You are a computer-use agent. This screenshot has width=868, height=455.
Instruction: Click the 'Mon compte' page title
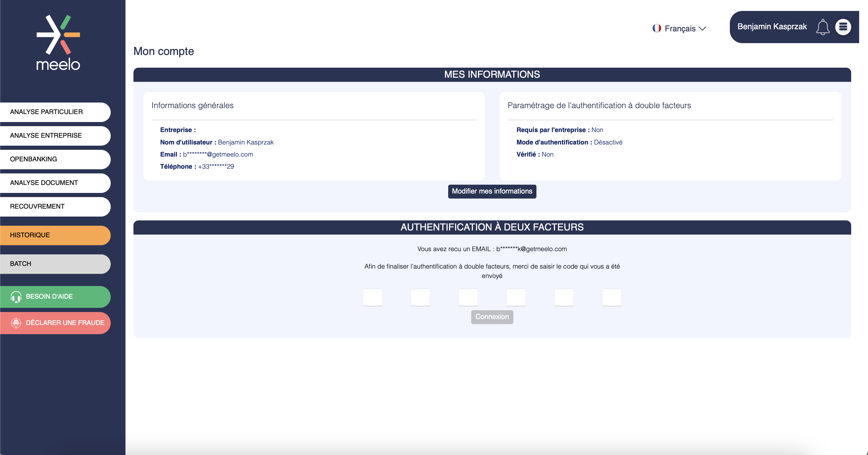click(164, 51)
